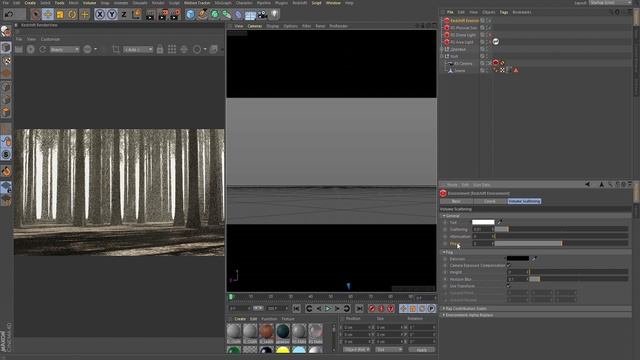
Task: Select the live selection arrow tool
Action: [x=36, y=15]
